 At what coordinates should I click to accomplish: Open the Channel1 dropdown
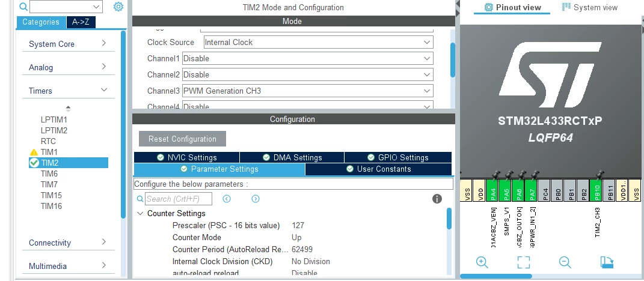click(x=308, y=58)
